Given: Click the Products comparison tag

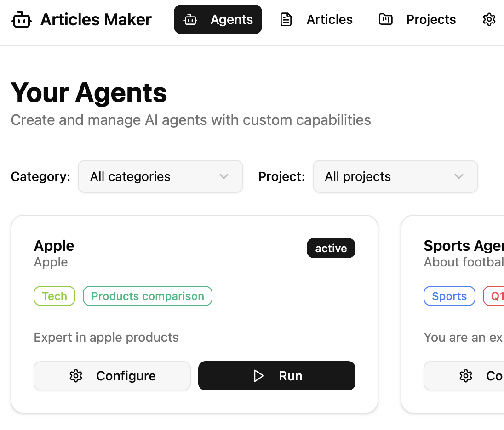Looking at the screenshot, I should coord(147,296).
